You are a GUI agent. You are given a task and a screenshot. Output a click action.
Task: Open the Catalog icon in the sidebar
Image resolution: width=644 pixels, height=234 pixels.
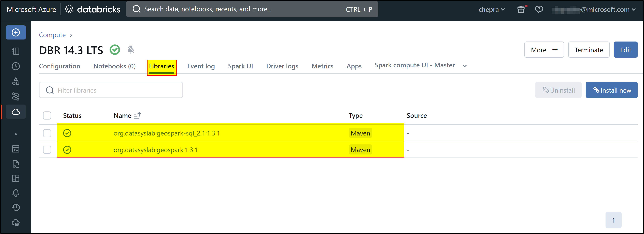pyautogui.click(x=15, y=81)
